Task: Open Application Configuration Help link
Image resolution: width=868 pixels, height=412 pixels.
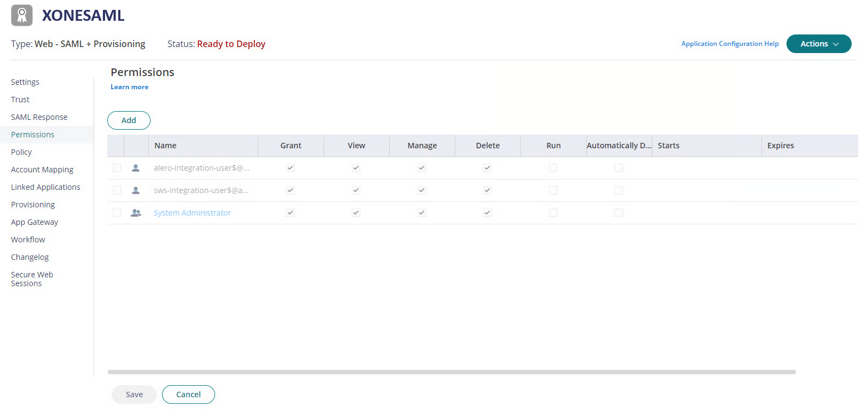Action: 730,44
